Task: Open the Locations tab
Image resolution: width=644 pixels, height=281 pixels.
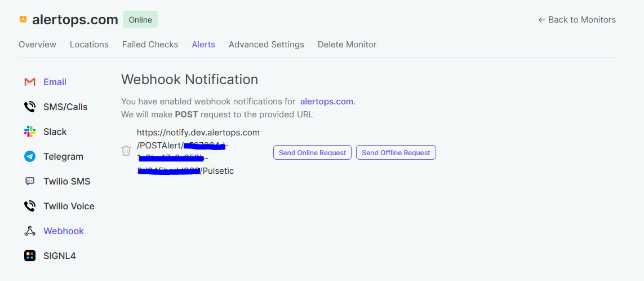Action: point(89,45)
